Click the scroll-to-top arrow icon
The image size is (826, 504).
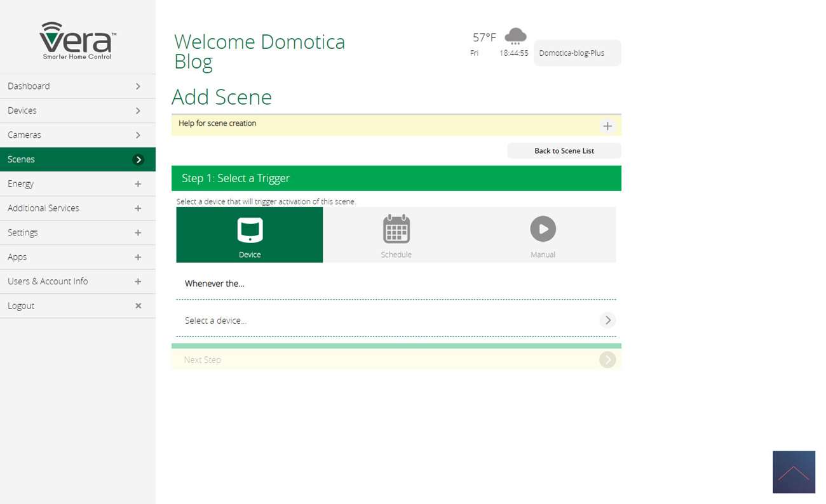(x=794, y=472)
